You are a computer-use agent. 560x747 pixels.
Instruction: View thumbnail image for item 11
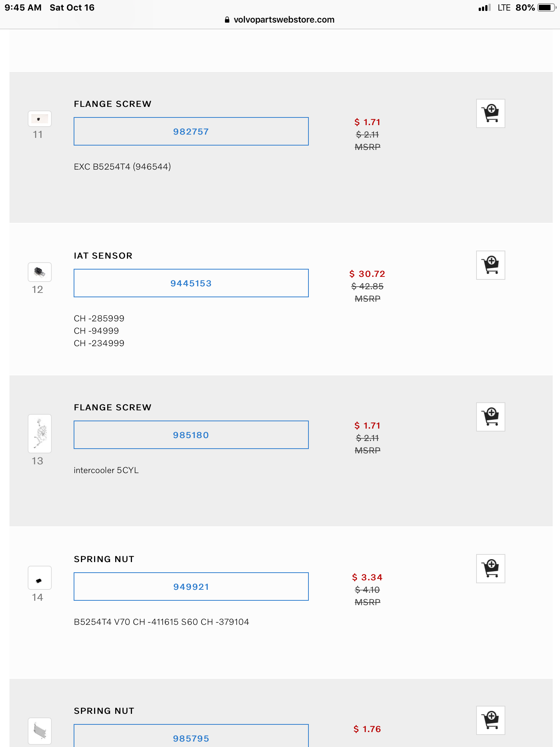click(x=40, y=119)
